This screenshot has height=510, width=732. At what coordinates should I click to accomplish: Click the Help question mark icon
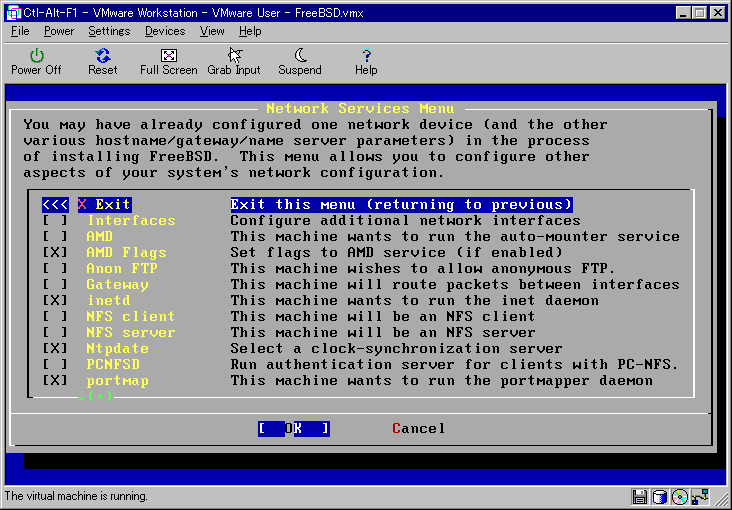pos(366,61)
